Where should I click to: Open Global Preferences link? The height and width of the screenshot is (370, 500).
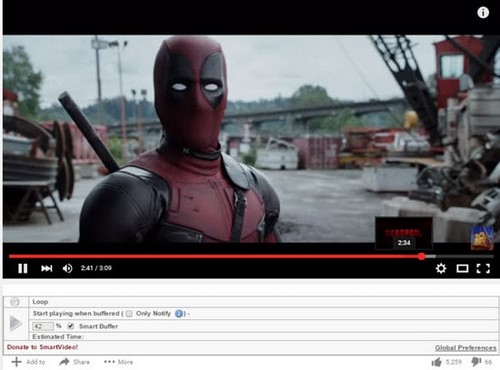[465, 348]
